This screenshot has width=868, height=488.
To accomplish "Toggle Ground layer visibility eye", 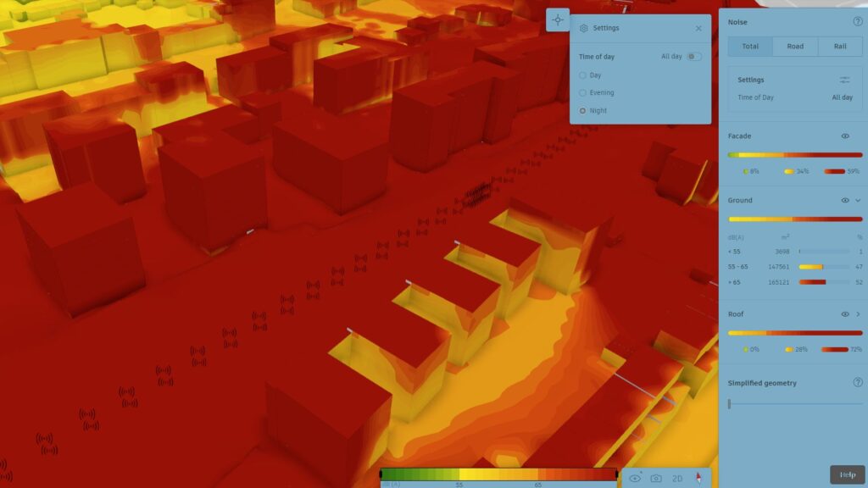I will pyautogui.click(x=845, y=201).
